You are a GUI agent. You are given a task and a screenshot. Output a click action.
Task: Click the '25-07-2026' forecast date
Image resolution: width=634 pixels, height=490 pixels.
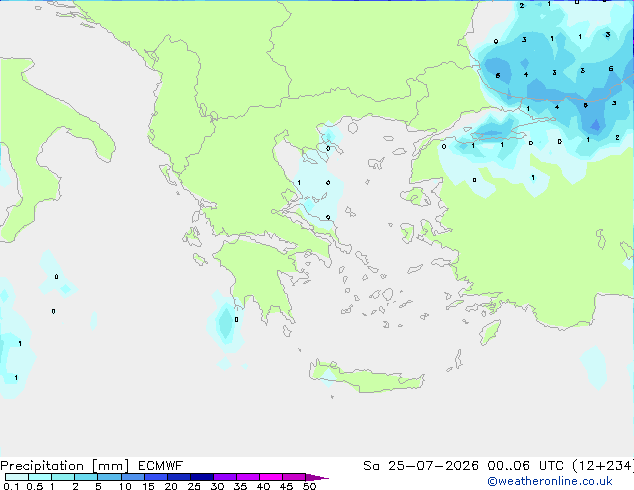(433, 466)
